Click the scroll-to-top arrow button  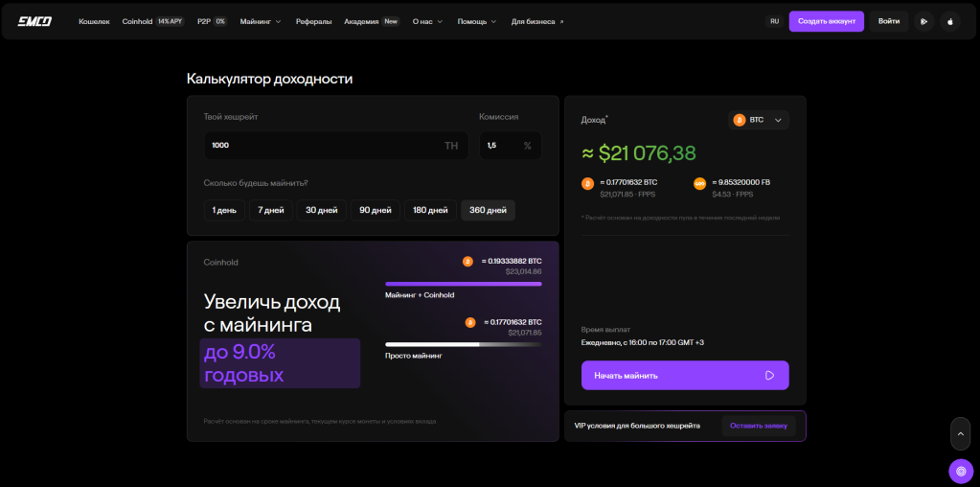tap(960, 433)
